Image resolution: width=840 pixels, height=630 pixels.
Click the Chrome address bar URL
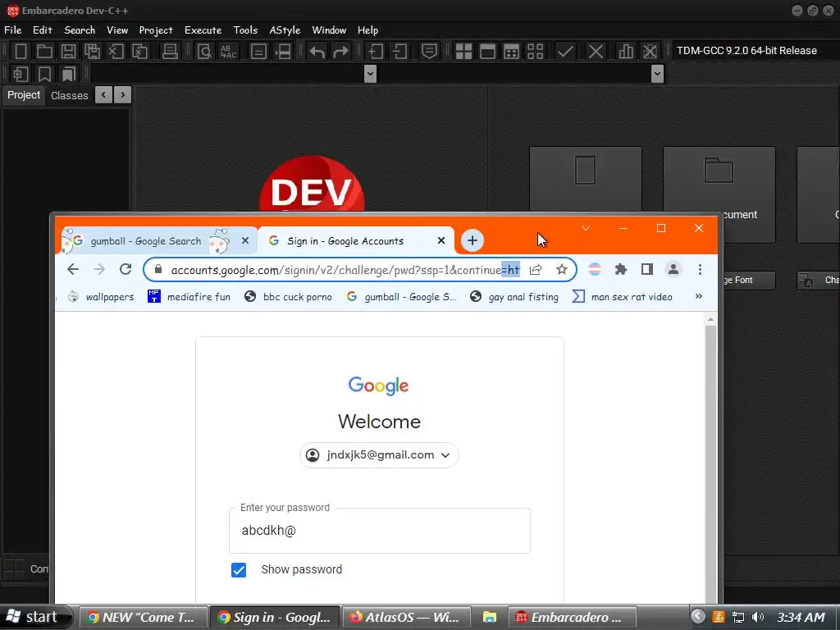pos(345,269)
